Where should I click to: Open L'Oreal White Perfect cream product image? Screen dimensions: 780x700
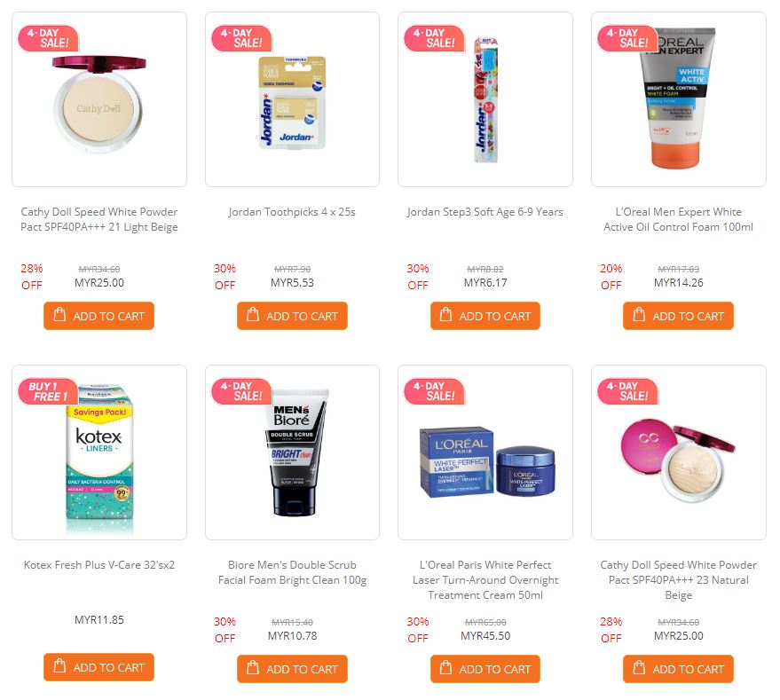click(485, 452)
